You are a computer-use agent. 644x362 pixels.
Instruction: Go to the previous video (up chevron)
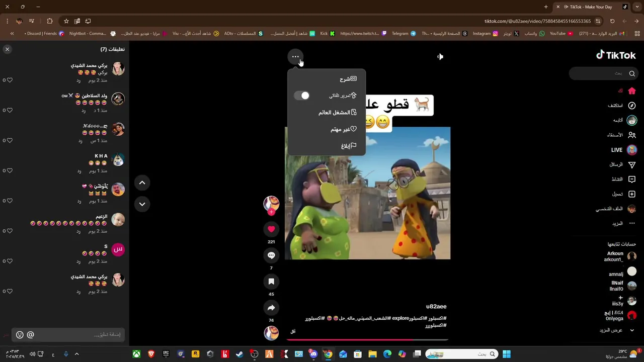142,183
